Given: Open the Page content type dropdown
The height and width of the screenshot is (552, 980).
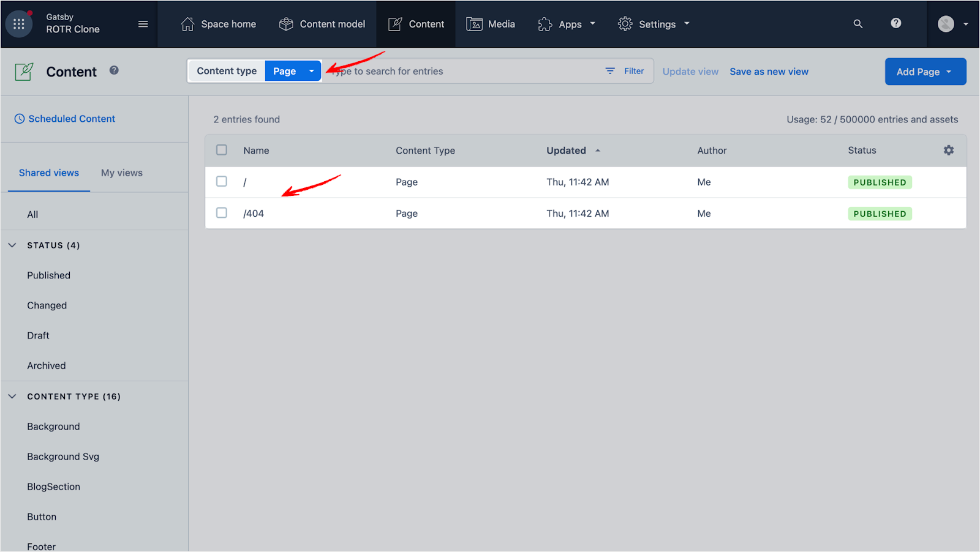Looking at the screenshot, I should coord(293,71).
